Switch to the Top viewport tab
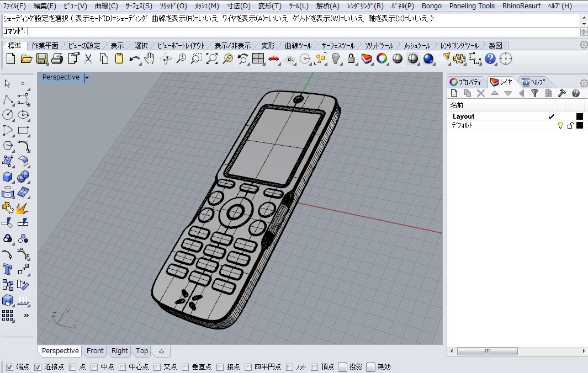 [142, 351]
